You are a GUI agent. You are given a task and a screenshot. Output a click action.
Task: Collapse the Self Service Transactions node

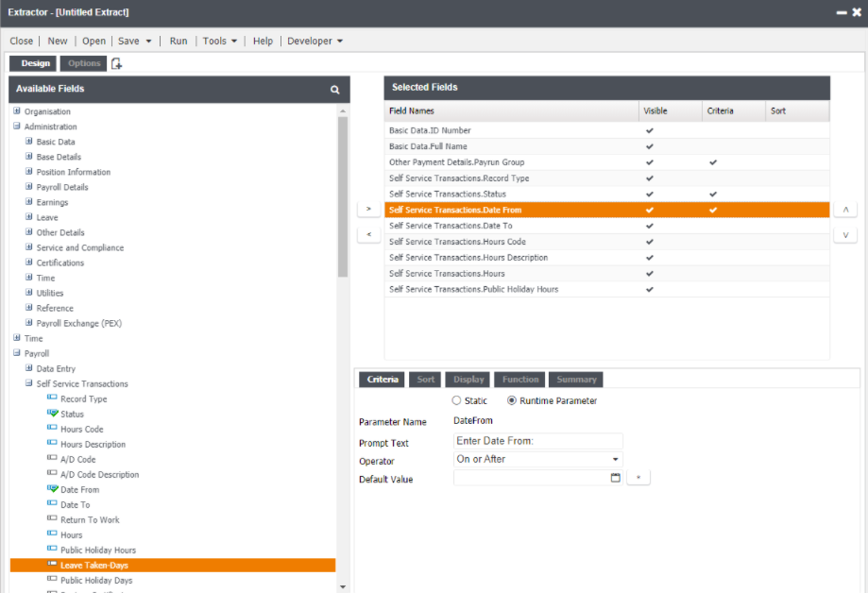(x=28, y=383)
